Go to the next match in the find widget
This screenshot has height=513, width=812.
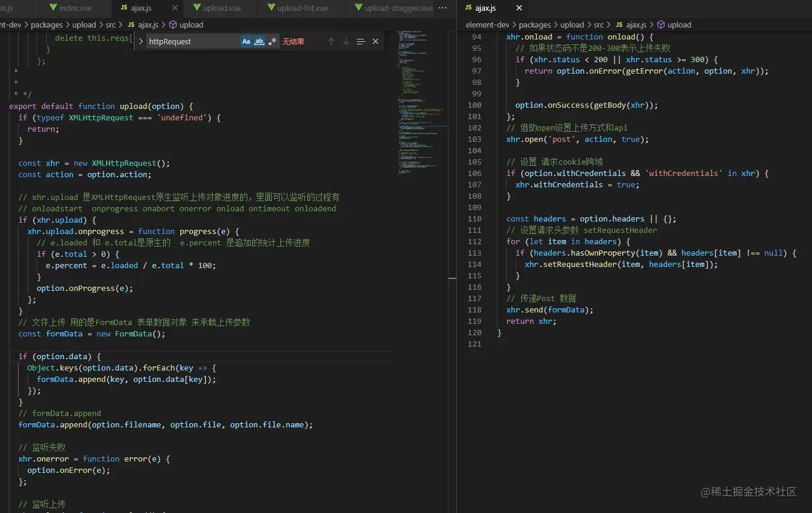[346, 41]
